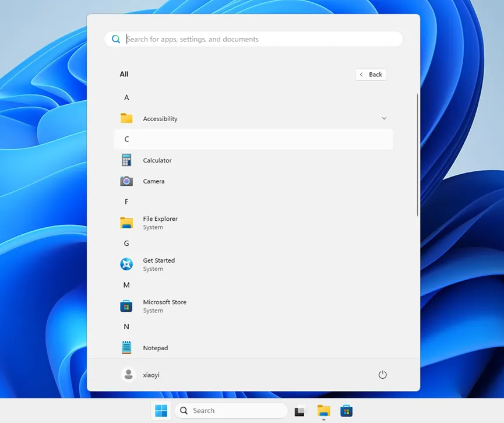Viewport: 504px width, 423px height.
Task: Click the File Explorer icon on the taskbar
Action: 323,411
